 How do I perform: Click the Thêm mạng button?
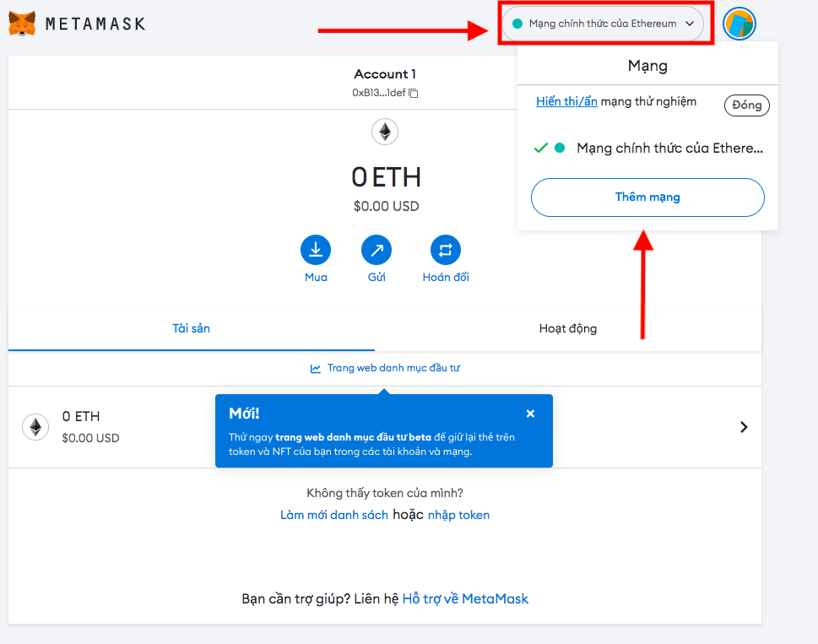coord(647,197)
